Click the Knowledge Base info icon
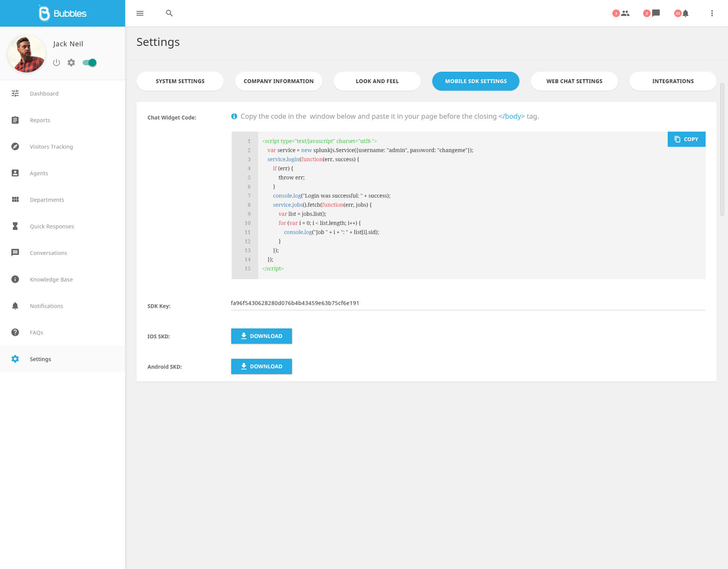 (x=15, y=279)
